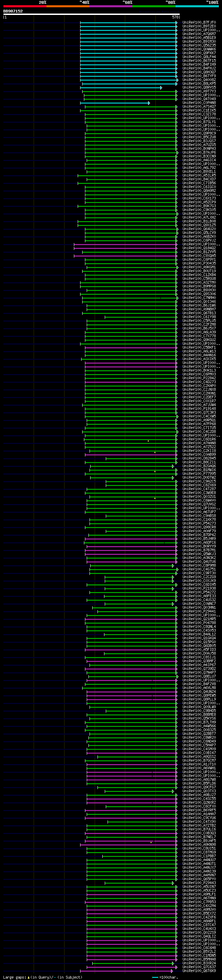Open hit UniRef100_A9T7Y3

click(199, 91)
